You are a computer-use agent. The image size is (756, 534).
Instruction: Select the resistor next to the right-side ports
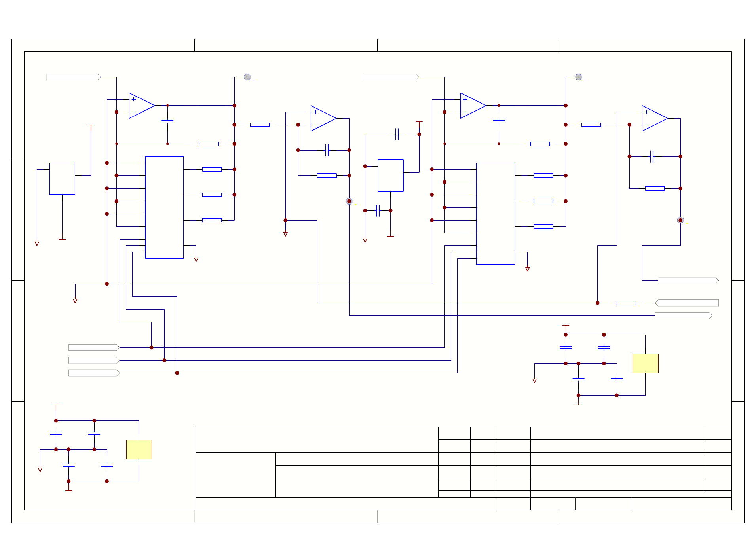626,303
